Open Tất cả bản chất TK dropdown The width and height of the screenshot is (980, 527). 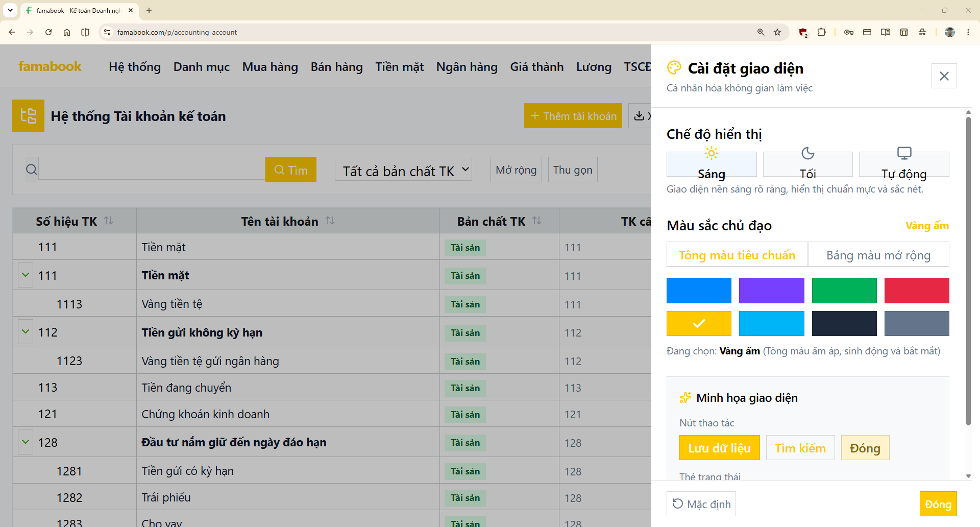coord(403,170)
